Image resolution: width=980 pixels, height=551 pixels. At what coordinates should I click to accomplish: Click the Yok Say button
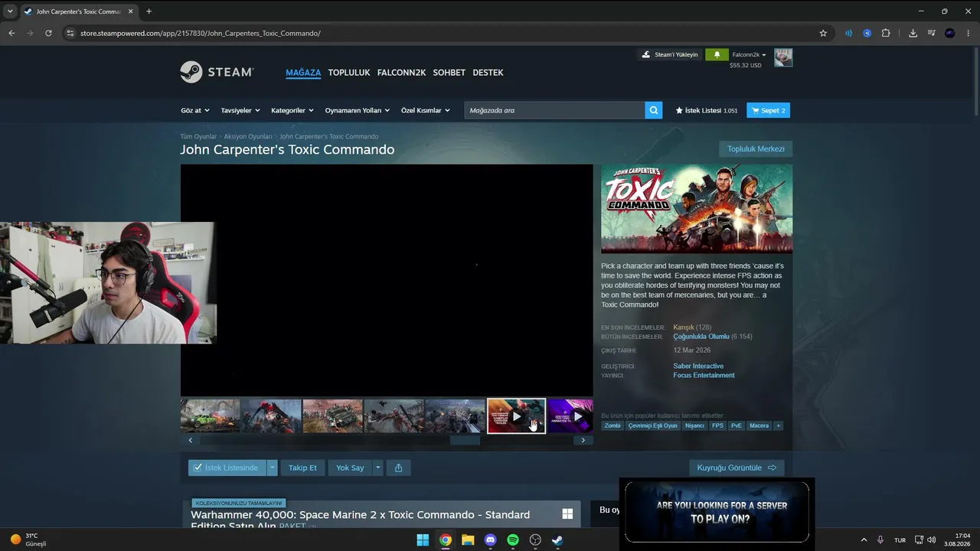[350, 468]
